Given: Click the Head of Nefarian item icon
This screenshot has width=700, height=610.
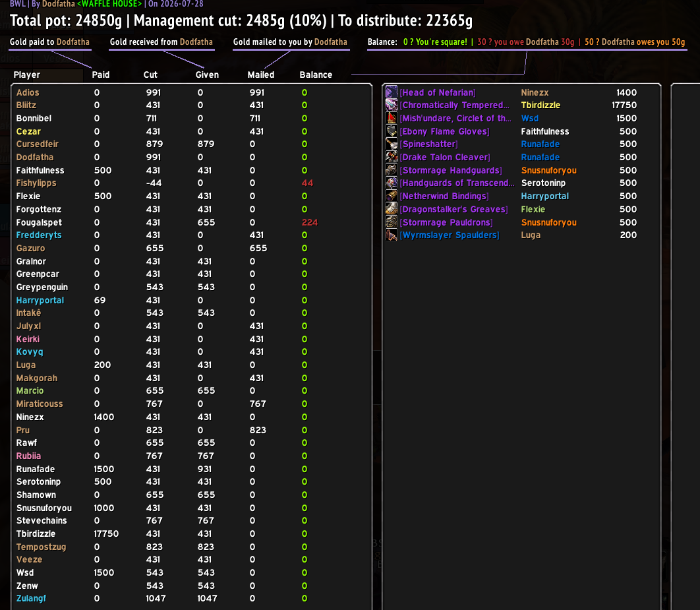Looking at the screenshot, I should tap(392, 92).
